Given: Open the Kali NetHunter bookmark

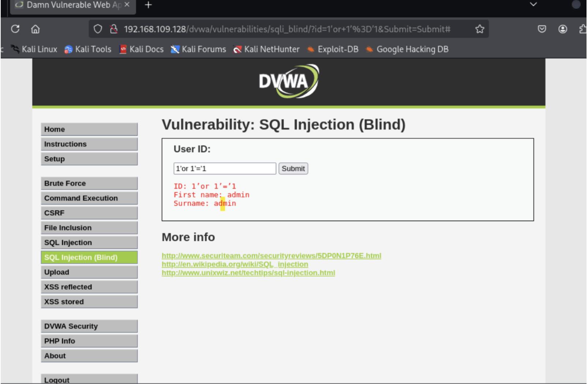Looking at the screenshot, I should 267,49.
